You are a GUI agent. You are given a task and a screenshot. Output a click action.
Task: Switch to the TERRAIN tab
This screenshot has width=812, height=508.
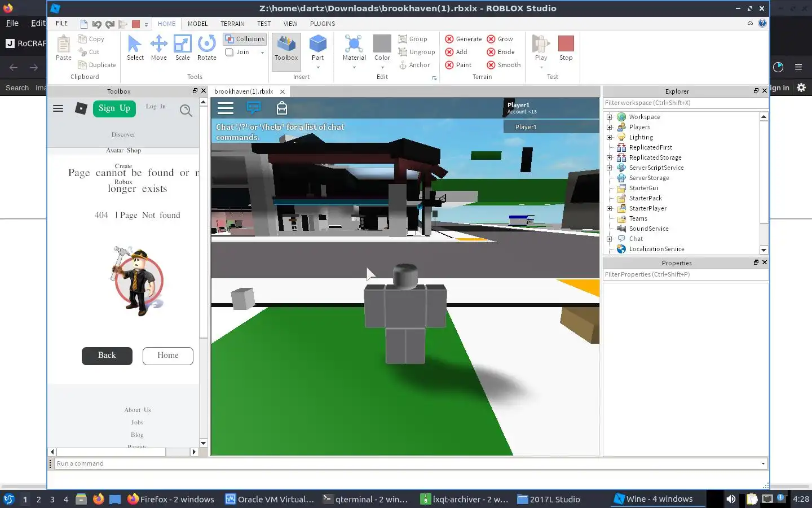[x=232, y=24]
